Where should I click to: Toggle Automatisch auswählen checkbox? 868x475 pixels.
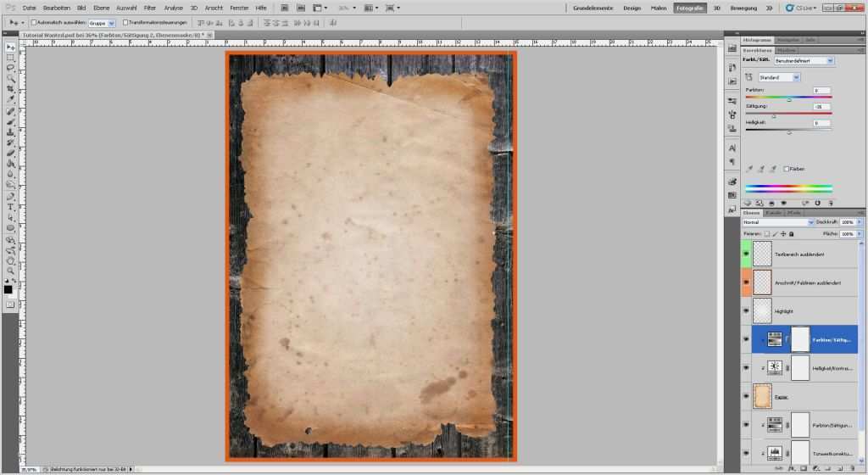[33, 22]
